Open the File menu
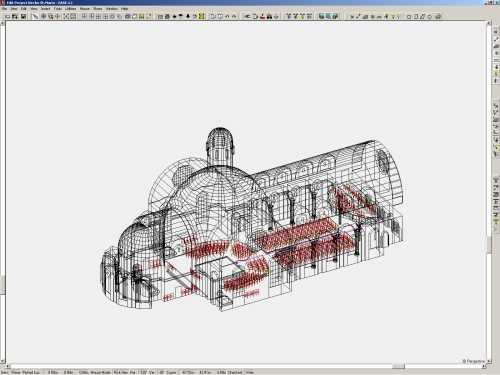Screen dimensions: 500x375 coord(4,9)
